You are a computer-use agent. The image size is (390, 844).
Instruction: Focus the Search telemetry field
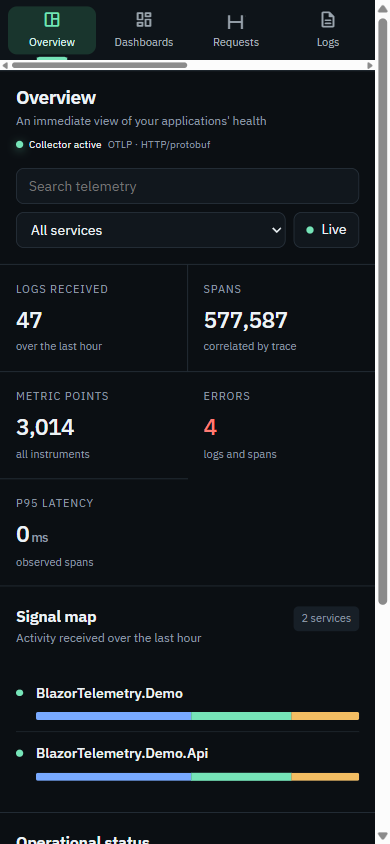click(187, 186)
